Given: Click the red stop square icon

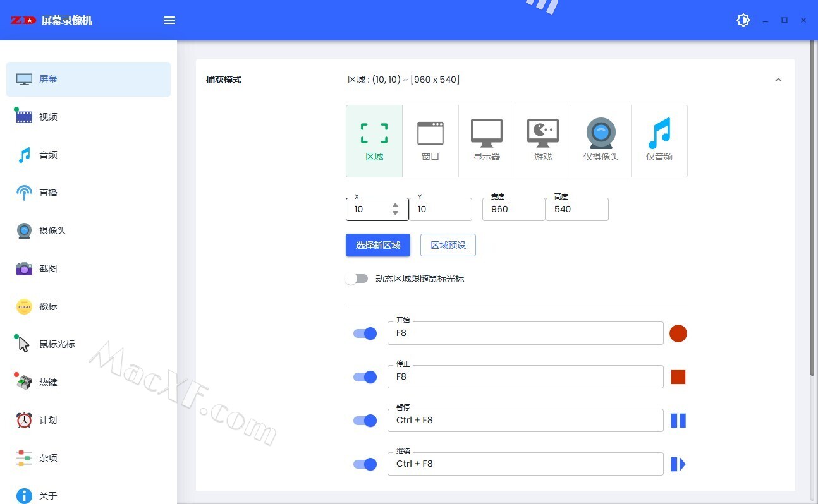Looking at the screenshot, I should pyautogui.click(x=678, y=377).
